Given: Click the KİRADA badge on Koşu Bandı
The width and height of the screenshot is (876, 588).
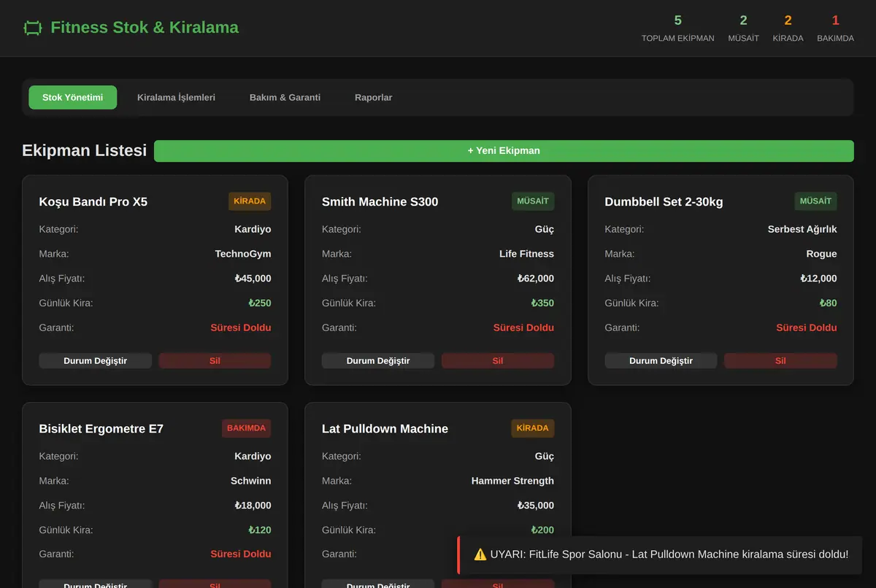Looking at the screenshot, I should pyautogui.click(x=250, y=201).
